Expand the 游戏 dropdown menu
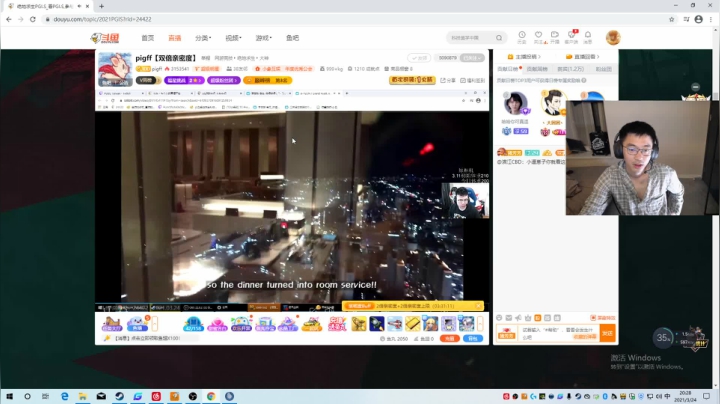Image resolution: width=720 pixels, height=404 pixels. pyautogui.click(x=264, y=38)
